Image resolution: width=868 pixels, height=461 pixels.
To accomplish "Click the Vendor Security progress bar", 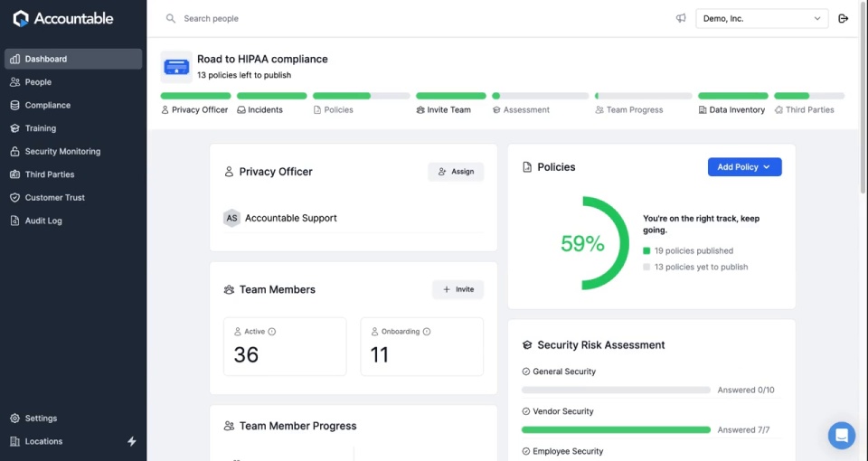I will click(616, 430).
